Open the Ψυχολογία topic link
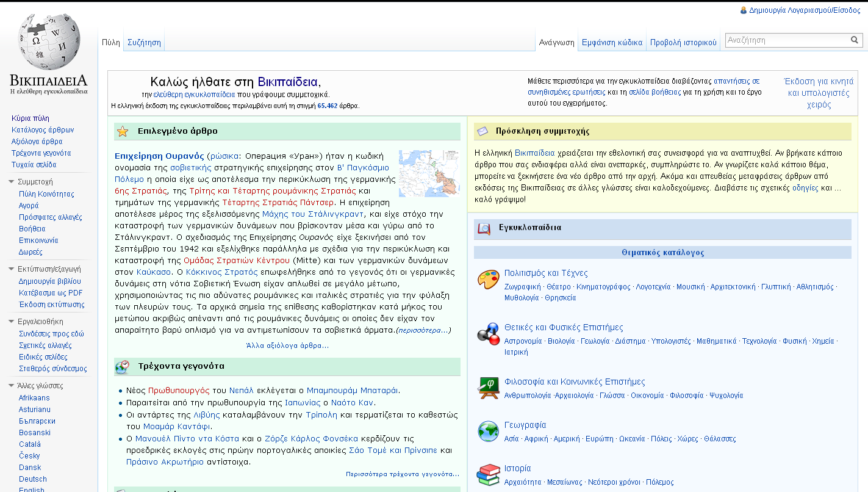 tap(726, 396)
